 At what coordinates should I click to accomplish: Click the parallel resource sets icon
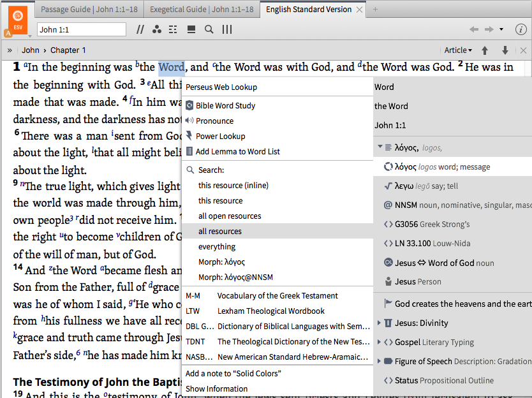point(140,29)
